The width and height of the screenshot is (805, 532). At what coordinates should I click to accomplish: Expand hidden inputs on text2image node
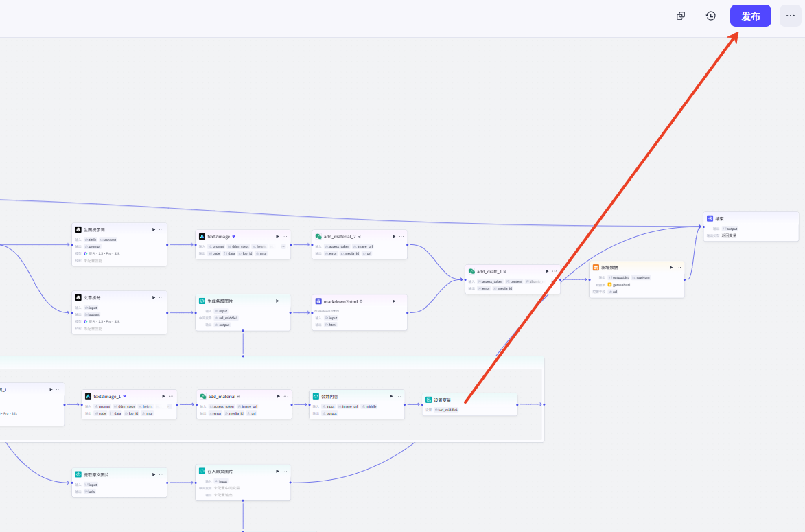283,246
